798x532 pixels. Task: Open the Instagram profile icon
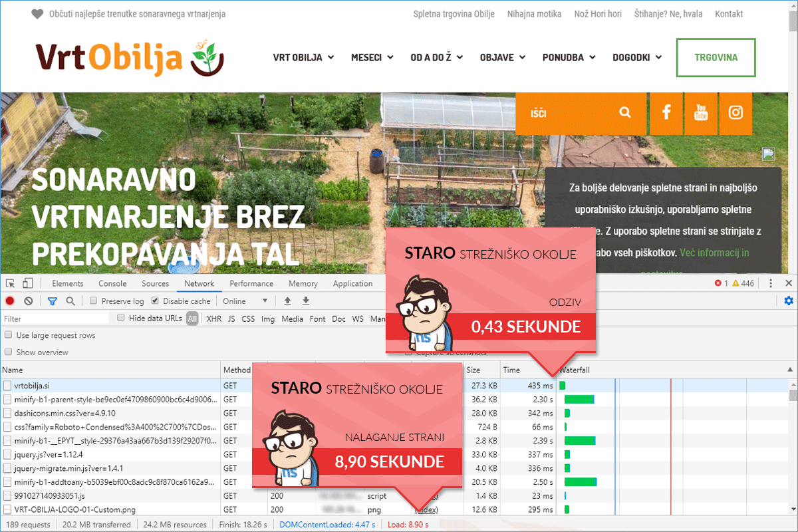[735, 112]
